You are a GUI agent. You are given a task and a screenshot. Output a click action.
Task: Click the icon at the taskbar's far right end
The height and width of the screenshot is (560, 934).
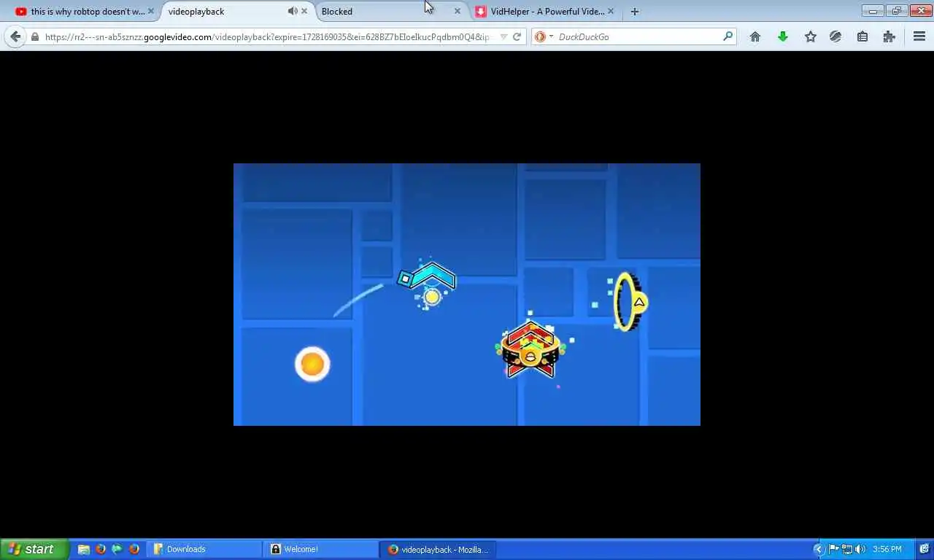coord(924,549)
